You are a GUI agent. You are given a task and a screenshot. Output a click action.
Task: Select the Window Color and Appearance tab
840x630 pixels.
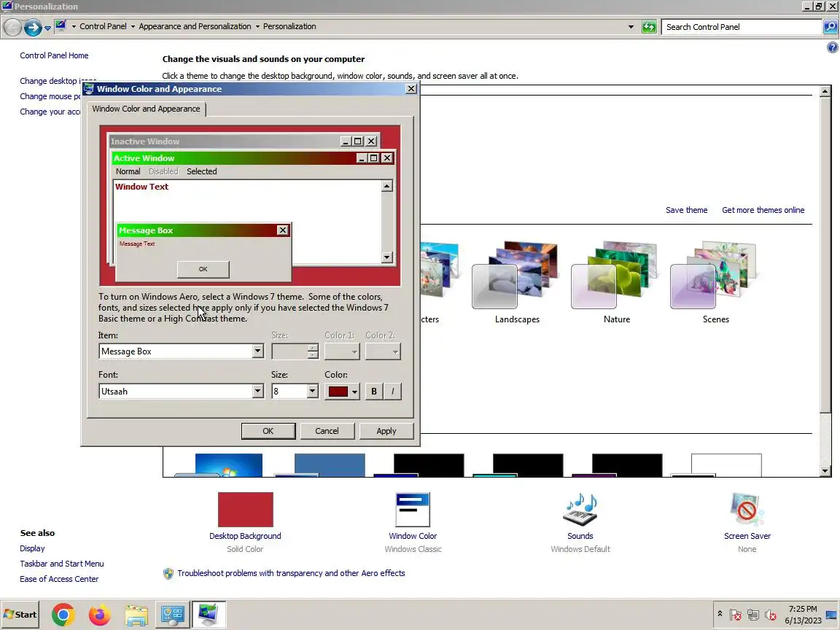(146, 109)
